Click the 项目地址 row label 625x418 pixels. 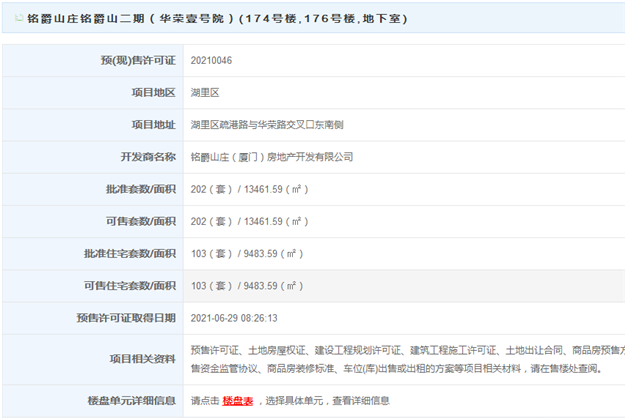tap(153, 125)
